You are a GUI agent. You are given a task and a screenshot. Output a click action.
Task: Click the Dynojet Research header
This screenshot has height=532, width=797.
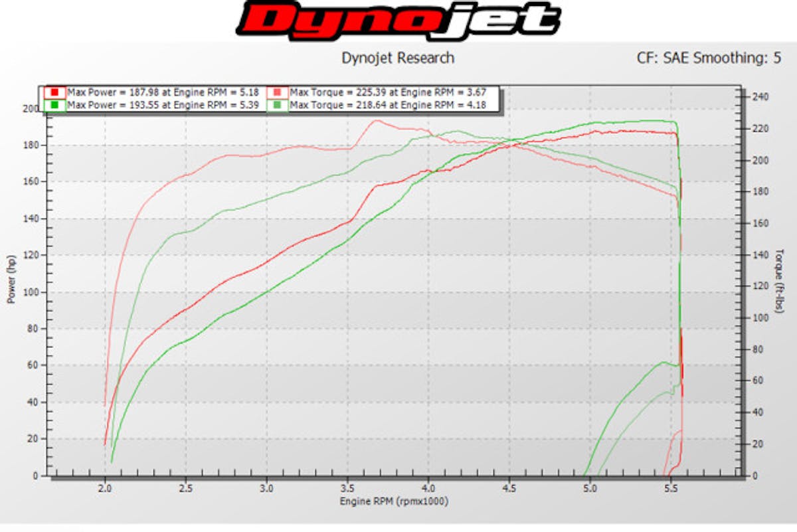tap(398, 58)
